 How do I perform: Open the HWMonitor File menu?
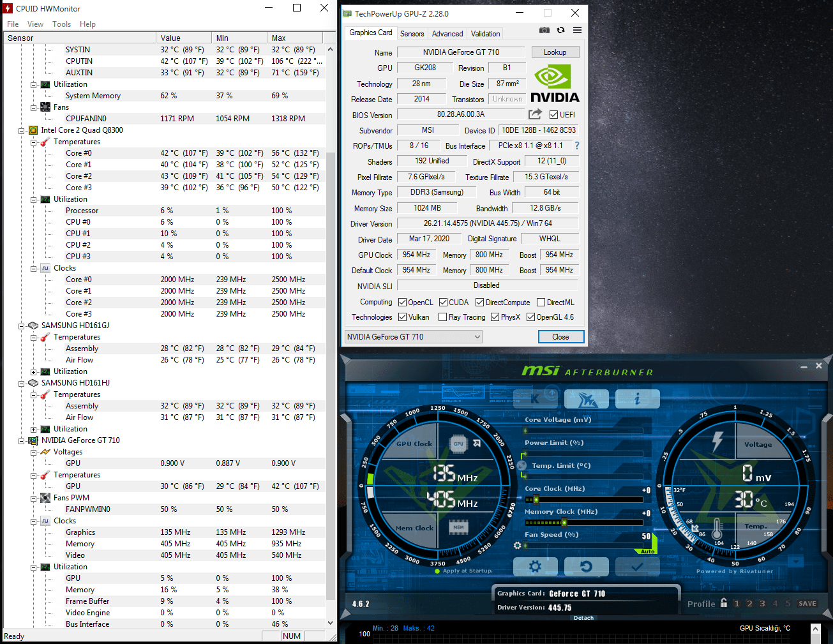tap(13, 24)
